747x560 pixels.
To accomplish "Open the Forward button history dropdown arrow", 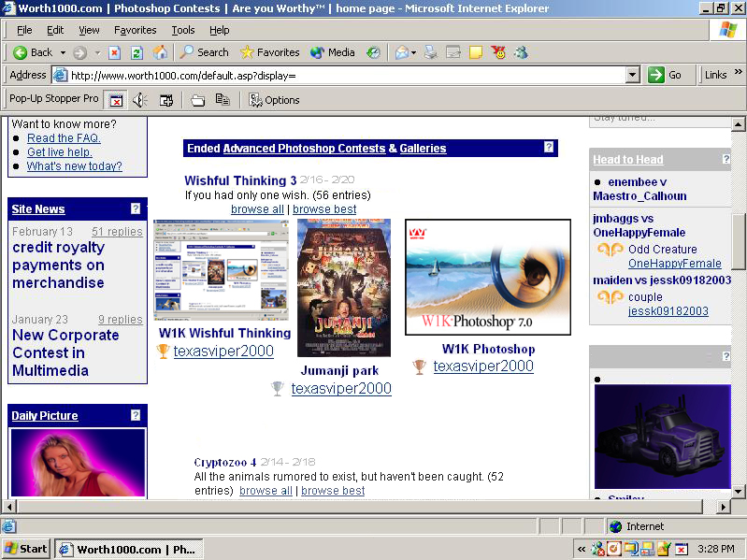I will 97,53.
